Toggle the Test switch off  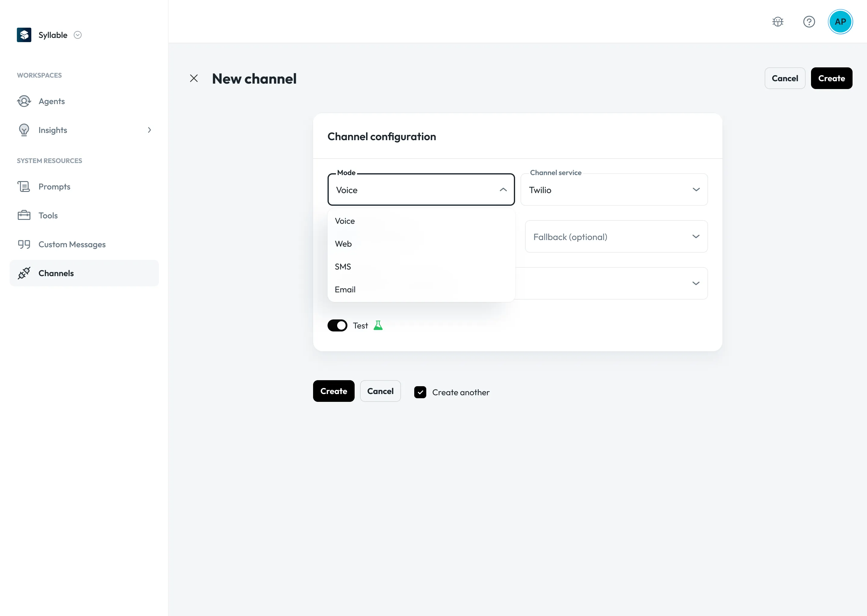point(337,325)
